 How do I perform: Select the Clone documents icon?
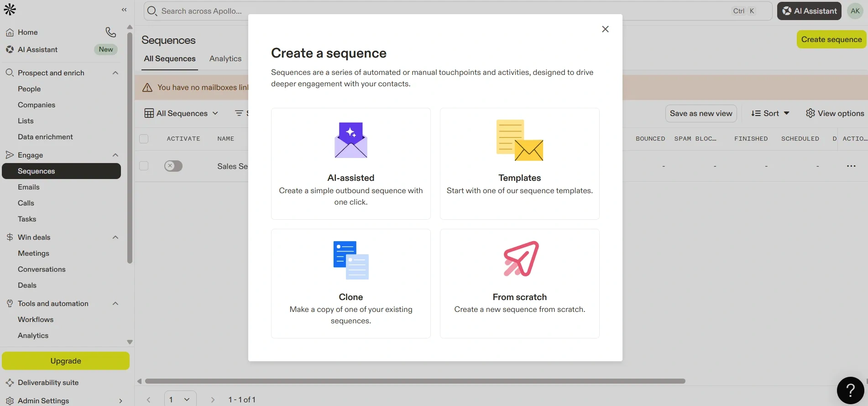(350, 260)
